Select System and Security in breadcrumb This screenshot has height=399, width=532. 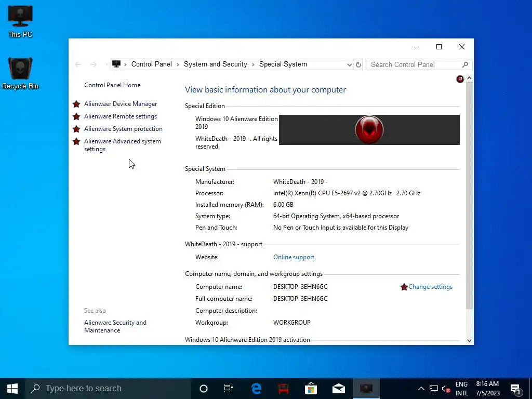(216, 64)
